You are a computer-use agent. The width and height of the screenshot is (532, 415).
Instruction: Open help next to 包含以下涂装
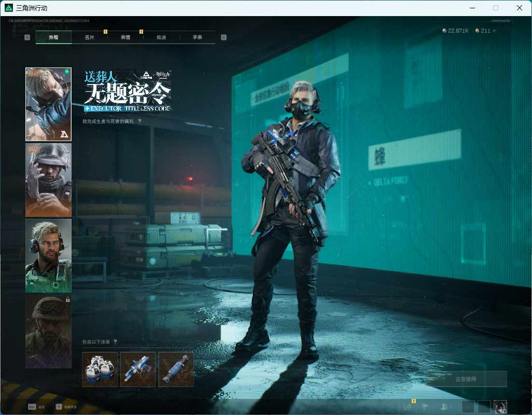click(115, 342)
